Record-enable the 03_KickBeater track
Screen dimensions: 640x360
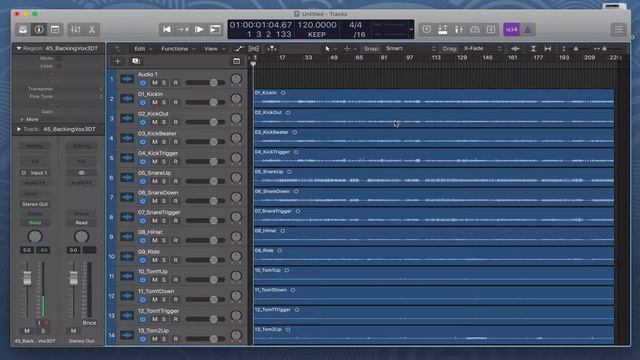click(x=176, y=142)
